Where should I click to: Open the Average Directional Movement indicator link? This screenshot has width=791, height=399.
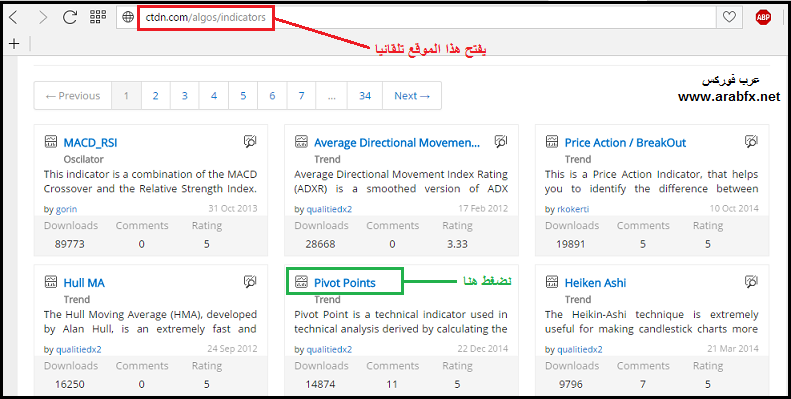coord(397,143)
